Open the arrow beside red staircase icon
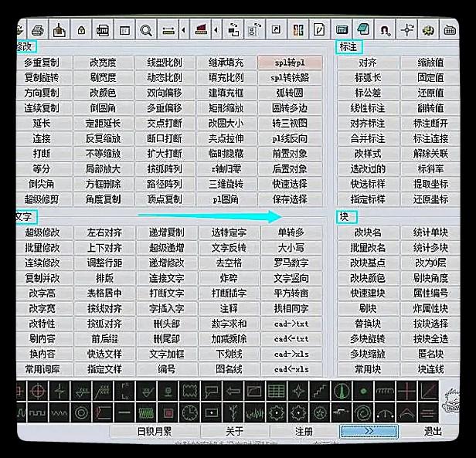Image resolution: width=476 pixels, height=458 pixels. [216, 30]
